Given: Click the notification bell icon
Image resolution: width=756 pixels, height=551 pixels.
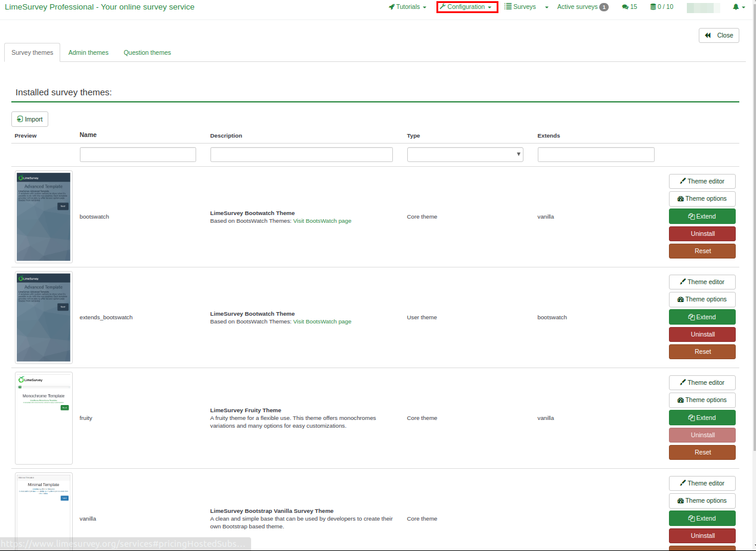Looking at the screenshot, I should pyautogui.click(x=736, y=7).
